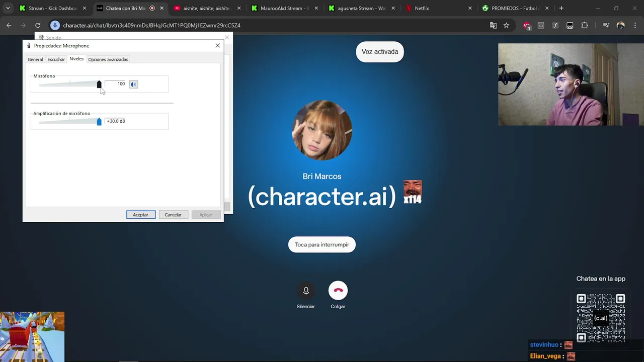
Task: Hang up the call with Colgar button
Action: [x=338, y=291]
